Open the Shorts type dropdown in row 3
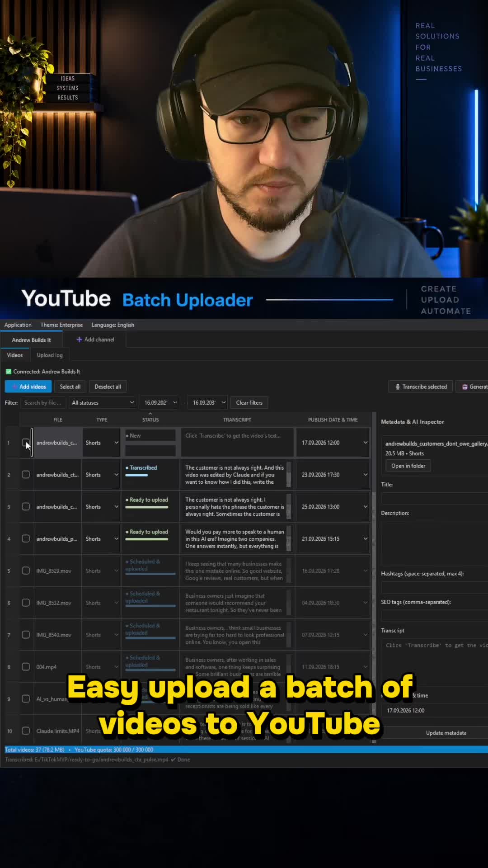This screenshot has height=868, width=488. pos(102,507)
